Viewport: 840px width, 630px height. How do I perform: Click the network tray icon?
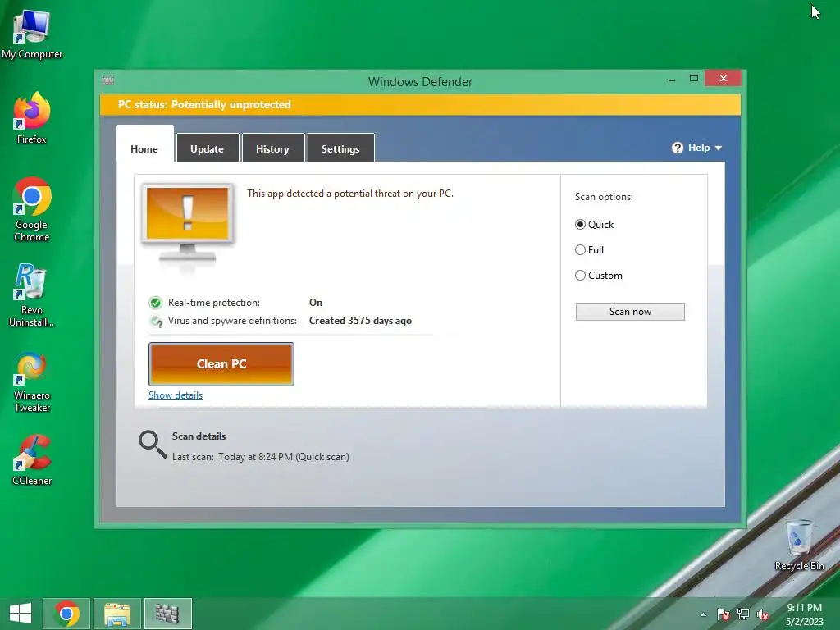(743, 614)
